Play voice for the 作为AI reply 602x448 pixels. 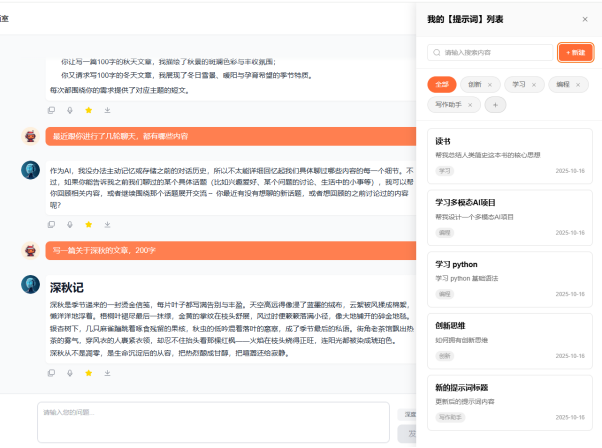(70, 224)
